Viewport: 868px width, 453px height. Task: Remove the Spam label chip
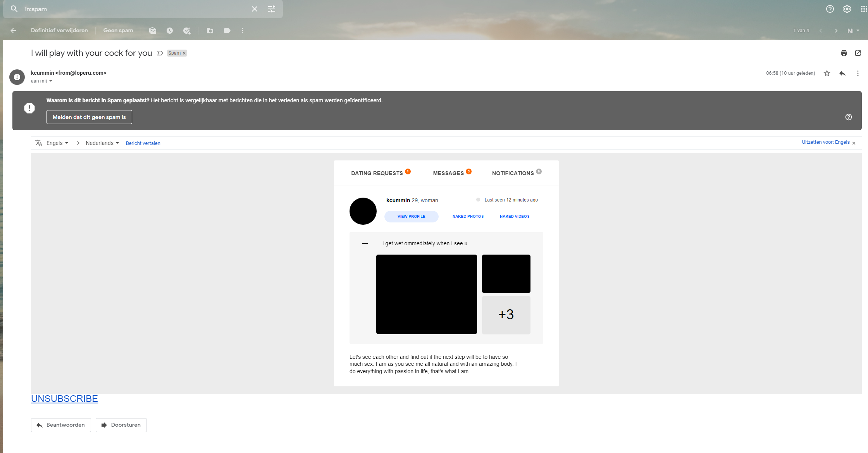click(184, 53)
